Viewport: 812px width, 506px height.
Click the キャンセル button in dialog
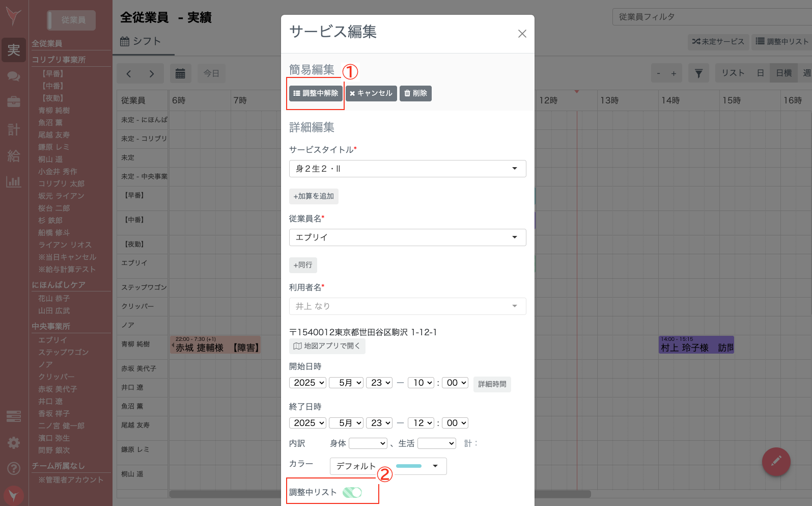click(x=371, y=93)
